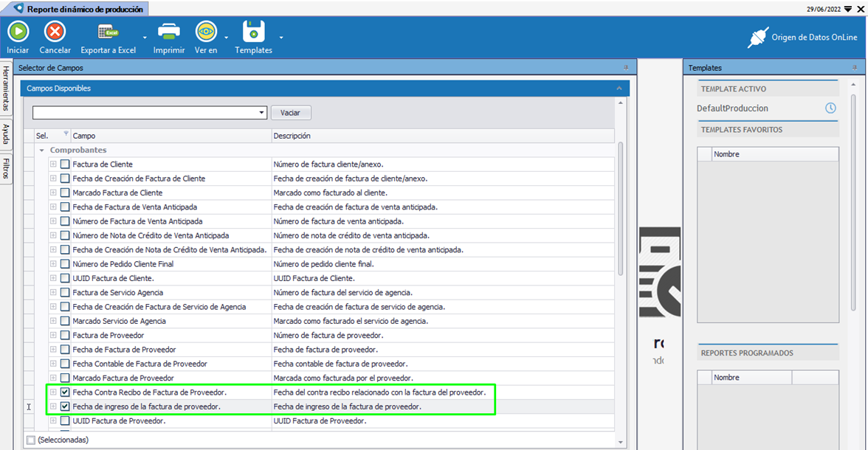868x450 pixels.
Task: Click the Ver en eye icon
Action: click(206, 32)
